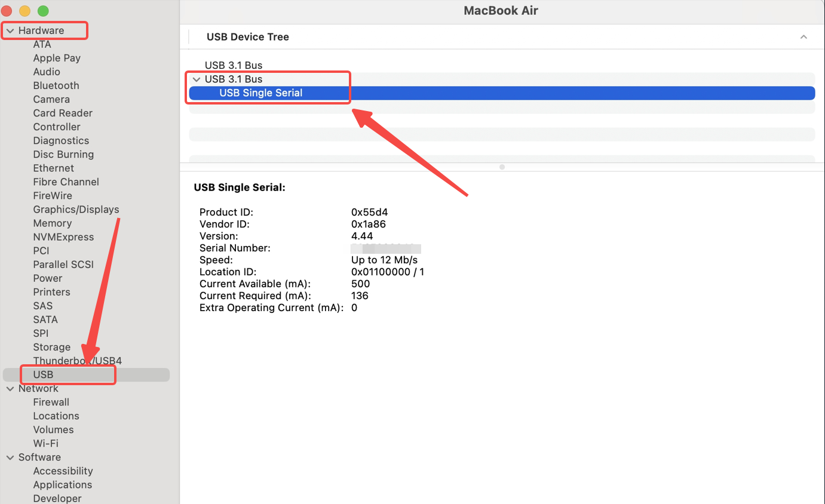This screenshot has width=825, height=504.
Task: Open the Diagnostics category
Action: (x=61, y=140)
